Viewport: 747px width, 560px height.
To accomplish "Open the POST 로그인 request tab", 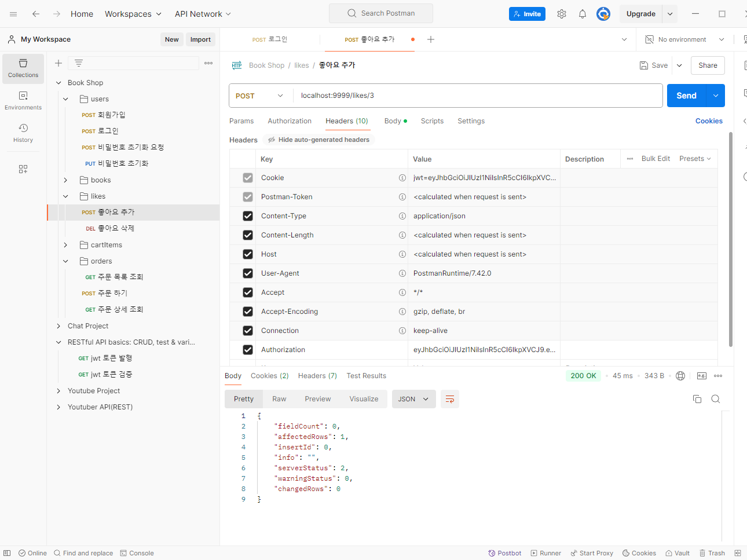I will pos(270,39).
